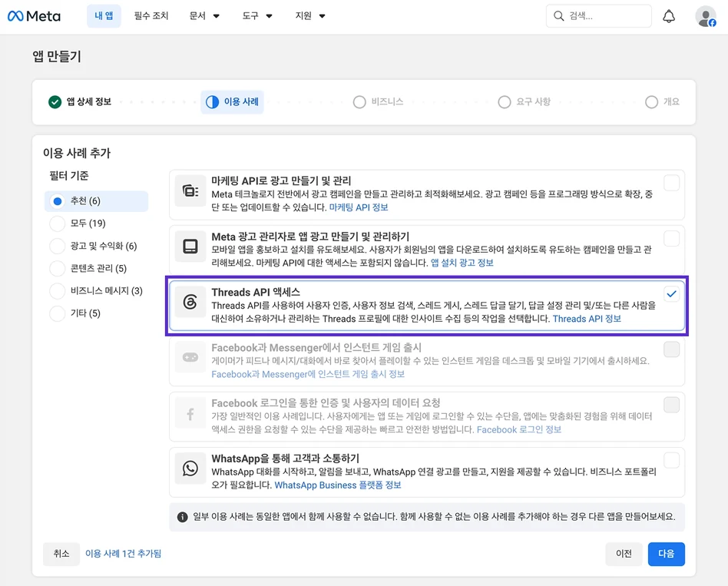Screen dimensions: 728x586
Task: Select the 콘텐츠 관리 (5) filter
Action: 57,268
